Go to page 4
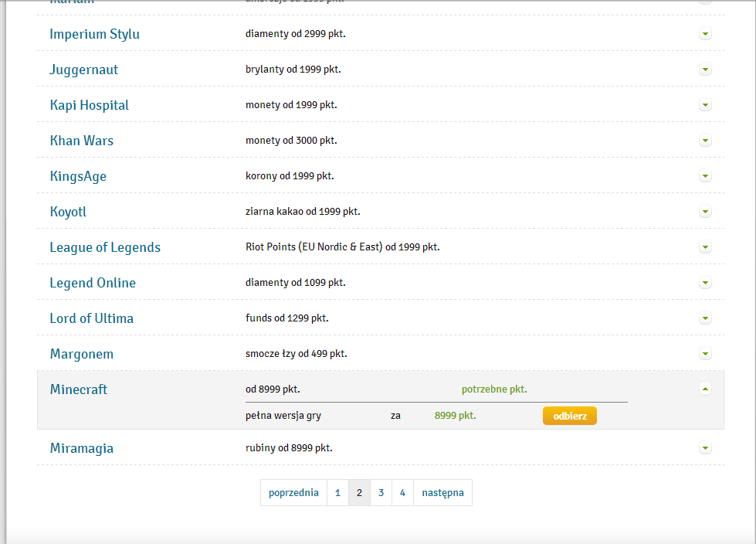Screen dimensions: 756x544 pos(402,492)
